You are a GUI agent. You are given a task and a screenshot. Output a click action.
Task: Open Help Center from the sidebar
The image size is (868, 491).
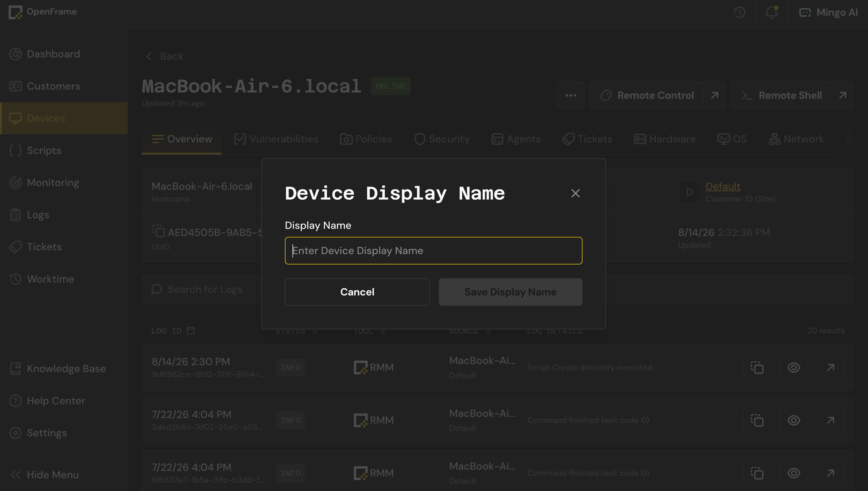[x=64, y=401]
